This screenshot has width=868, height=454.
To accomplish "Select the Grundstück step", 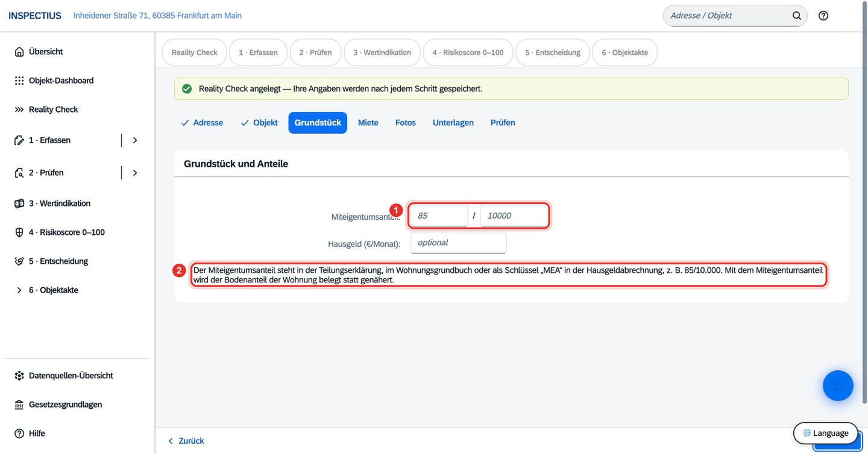I will 318,123.
